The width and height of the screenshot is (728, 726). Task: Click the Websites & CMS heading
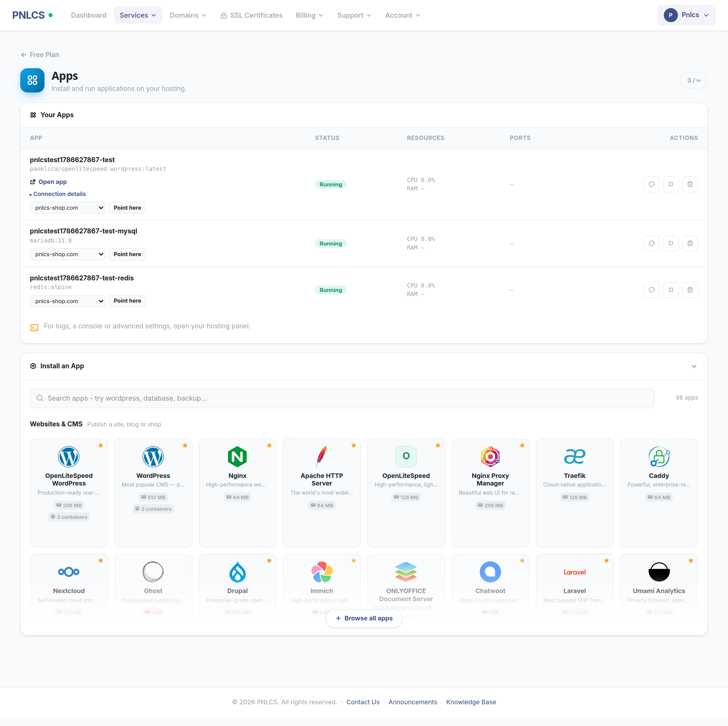pyautogui.click(x=56, y=424)
